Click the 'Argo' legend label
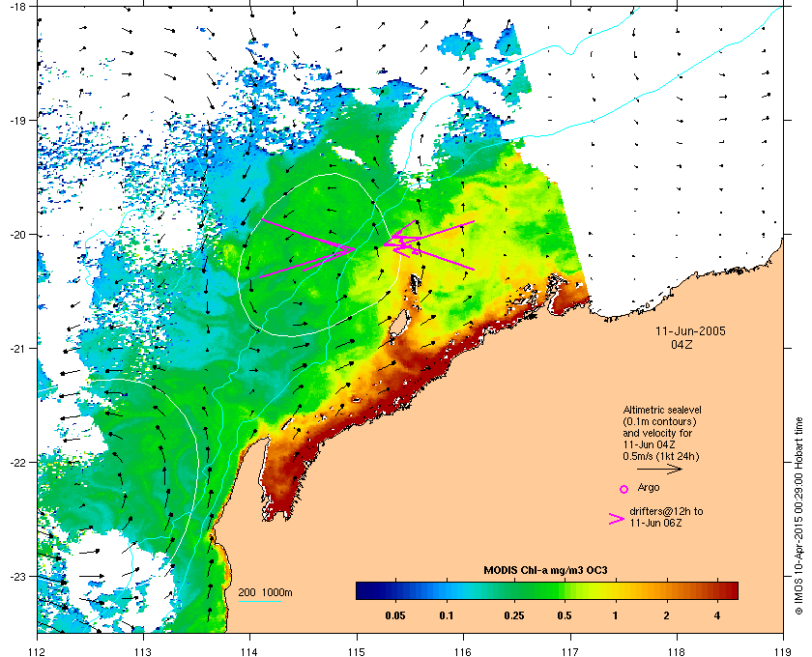 point(649,487)
